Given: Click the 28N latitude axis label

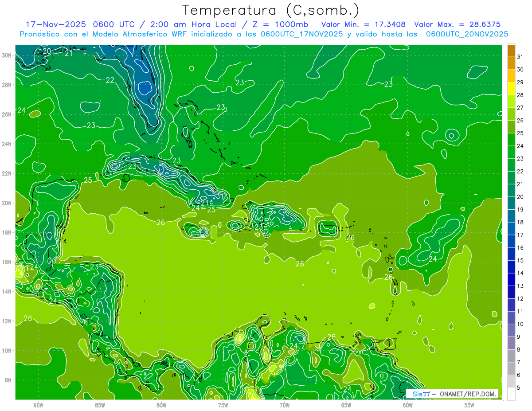Looking at the screenshot, I should [7, 85].
